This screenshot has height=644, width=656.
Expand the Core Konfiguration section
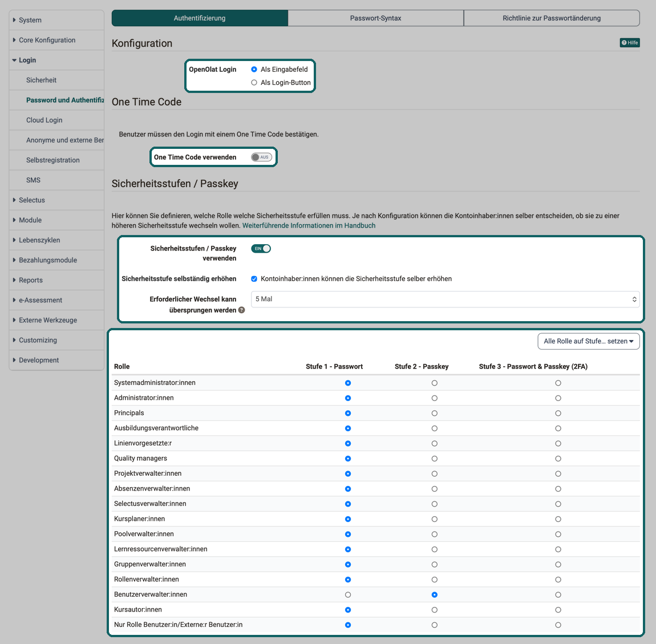(56, 40)
